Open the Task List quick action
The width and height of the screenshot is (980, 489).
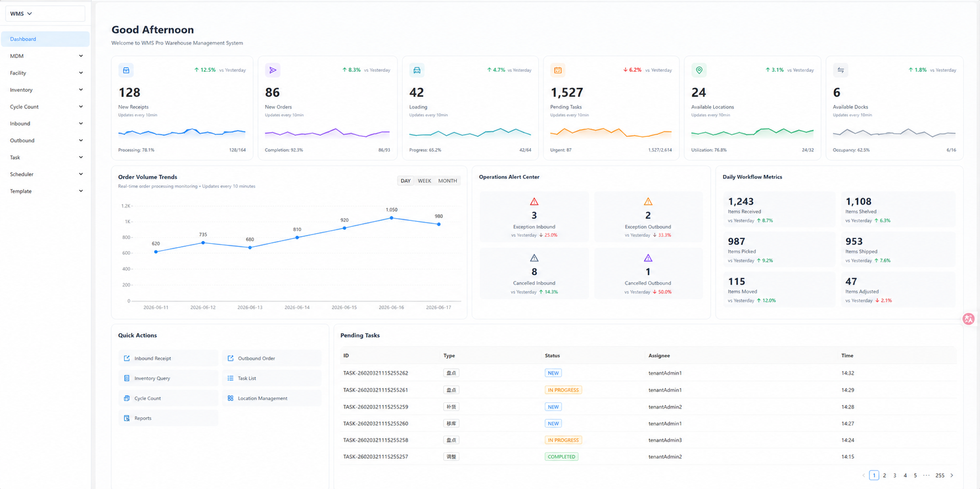tap(272, 378)
